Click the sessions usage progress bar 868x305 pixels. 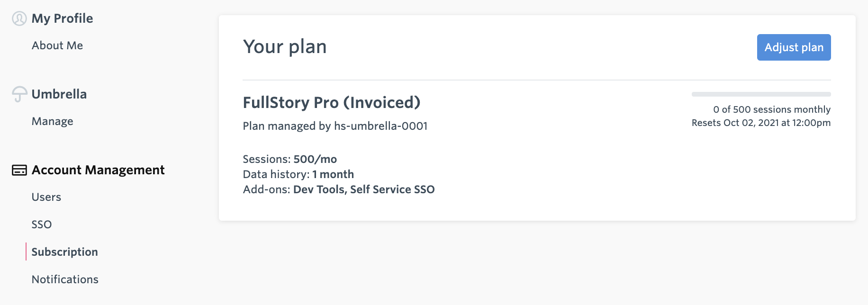(761, 94)
